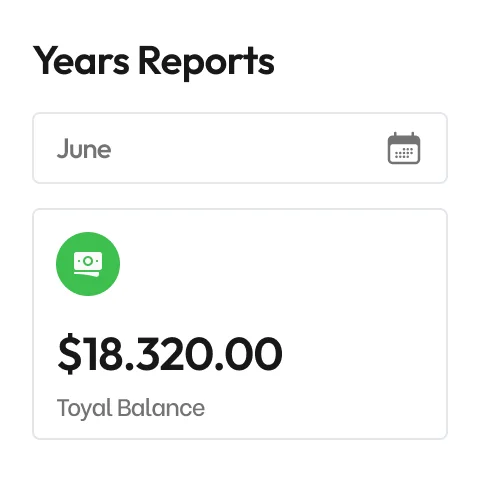
Task: Click the white banknote glyph inside the green circle
Action: click(88, 264)
